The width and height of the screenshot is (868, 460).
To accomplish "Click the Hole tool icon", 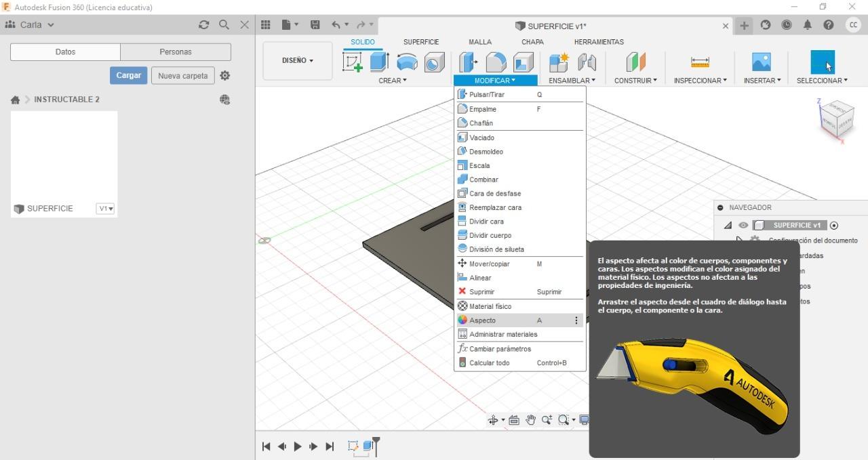I will pyautogui.click(x=434, y=62).
